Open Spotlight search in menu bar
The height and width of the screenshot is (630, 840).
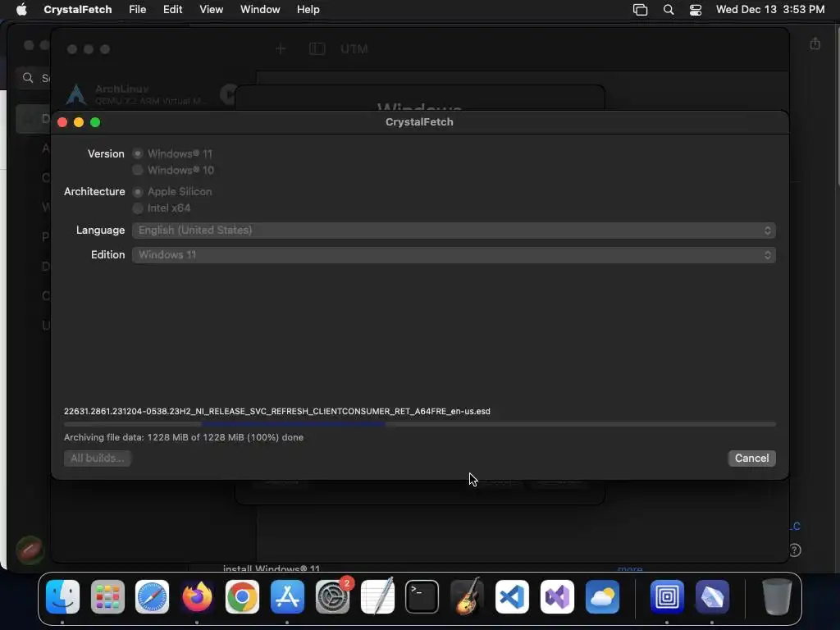(x=668, y=10)
